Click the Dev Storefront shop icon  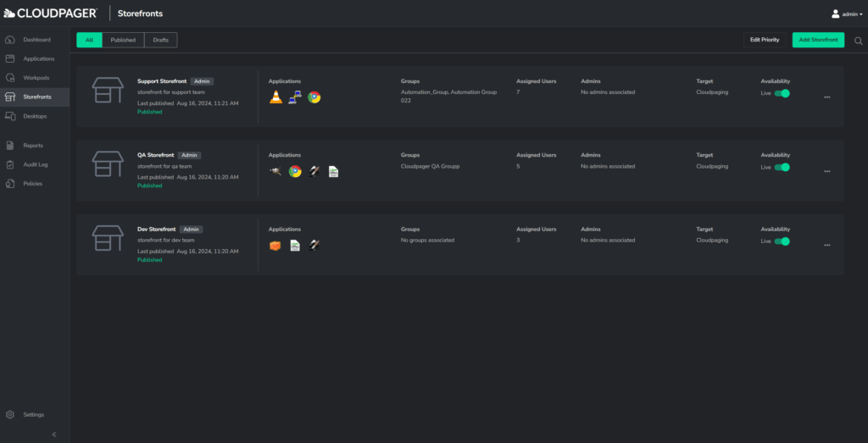tap(108, 238)
